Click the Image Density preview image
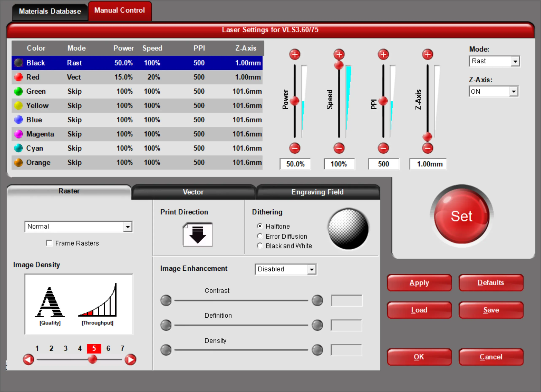 pyautogui.click(x=79, y=304)
